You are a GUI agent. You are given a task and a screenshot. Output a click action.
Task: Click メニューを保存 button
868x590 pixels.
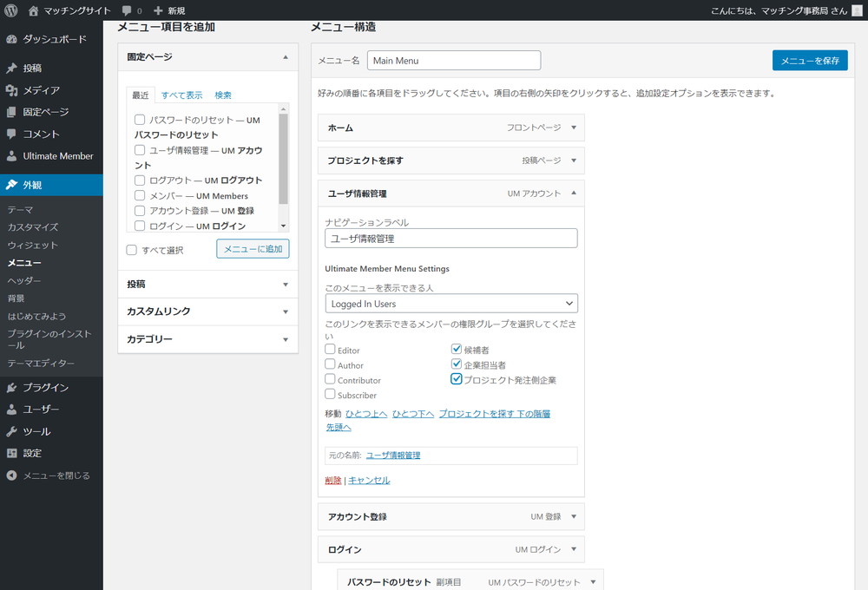coord(810,61)
